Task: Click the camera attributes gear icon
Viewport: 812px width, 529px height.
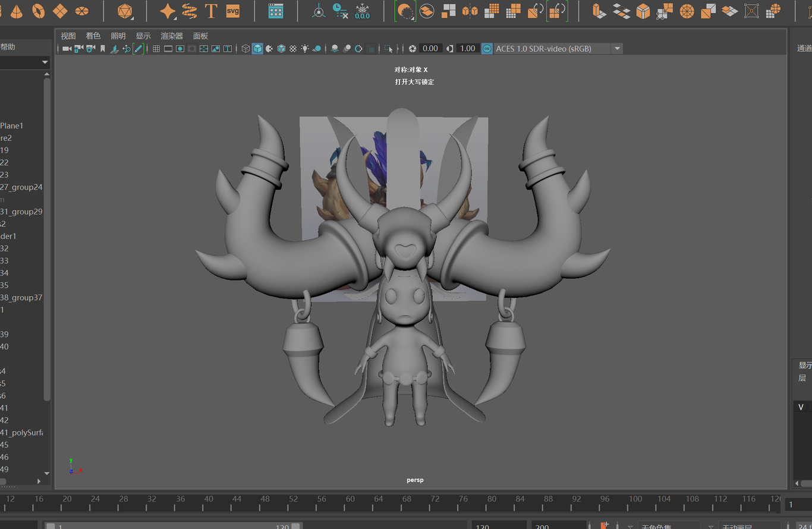Action: 91,49
